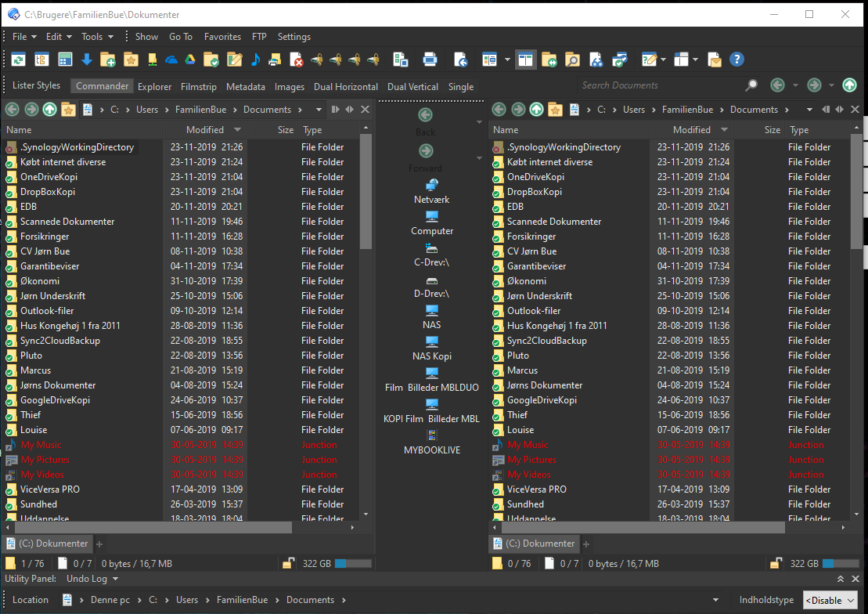Expand the left pane path history dropdown
868x614 pixels.
[x=319, y=109]
